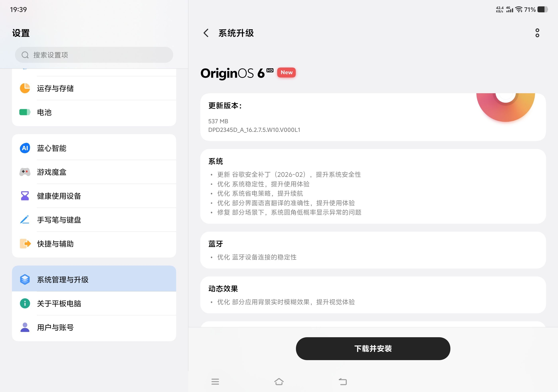Open the recent apps menu button

click(x=215, y=382)
